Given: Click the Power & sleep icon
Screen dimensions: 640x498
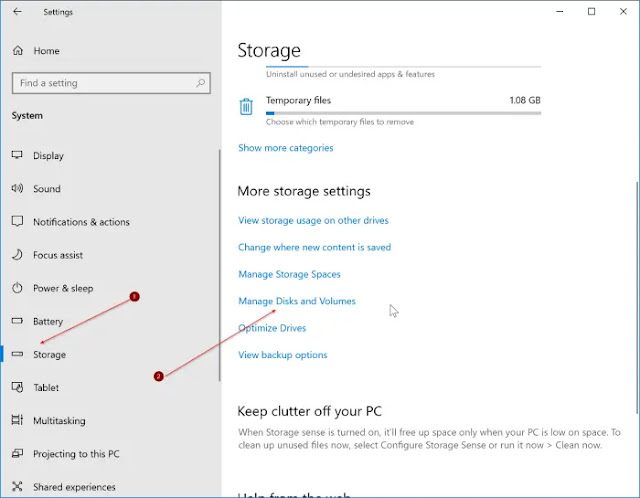Looking at the screenshot, I should click(17, 288).
